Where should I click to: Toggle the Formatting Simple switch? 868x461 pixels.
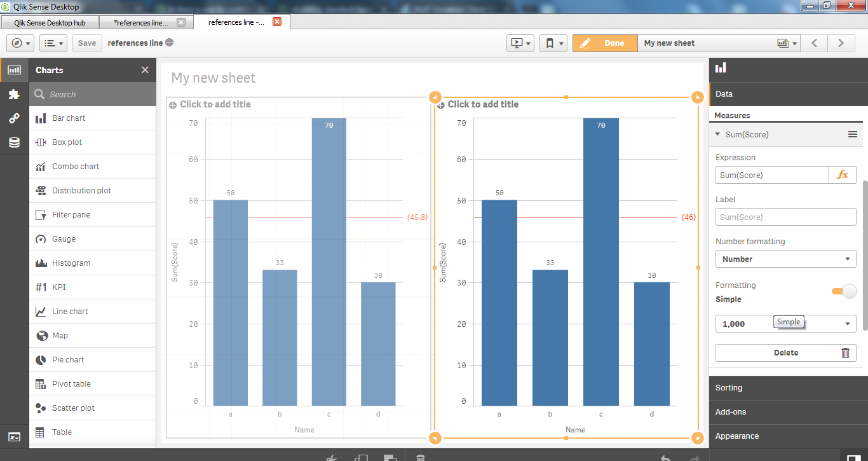[844, 291]
